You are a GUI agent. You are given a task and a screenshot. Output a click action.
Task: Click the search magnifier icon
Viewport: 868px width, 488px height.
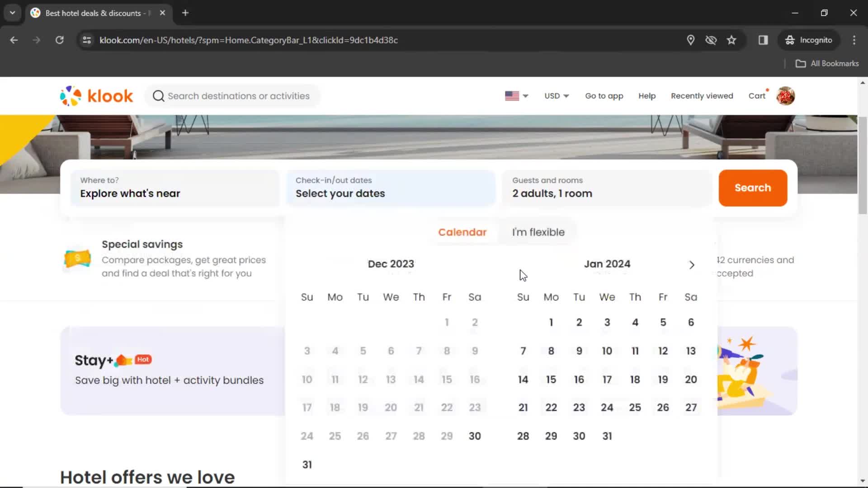[x=158, y=96]
